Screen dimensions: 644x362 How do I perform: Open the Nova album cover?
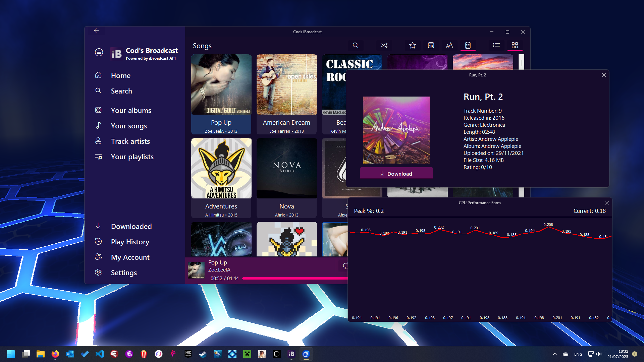[287, 168]
